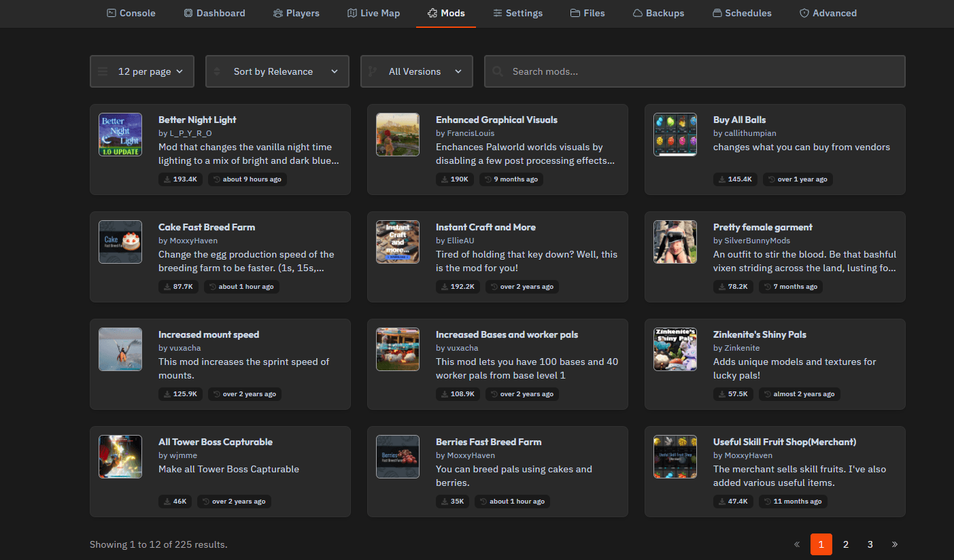Open the Sort by Relevance dropdown

(x=277, y=71)
